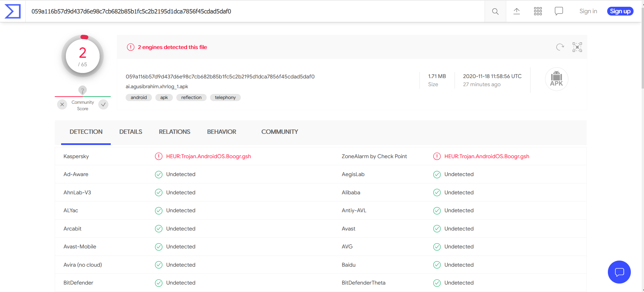Open the similarity graph icon
This screenshot has height=292, width=644.
[577, 47]
